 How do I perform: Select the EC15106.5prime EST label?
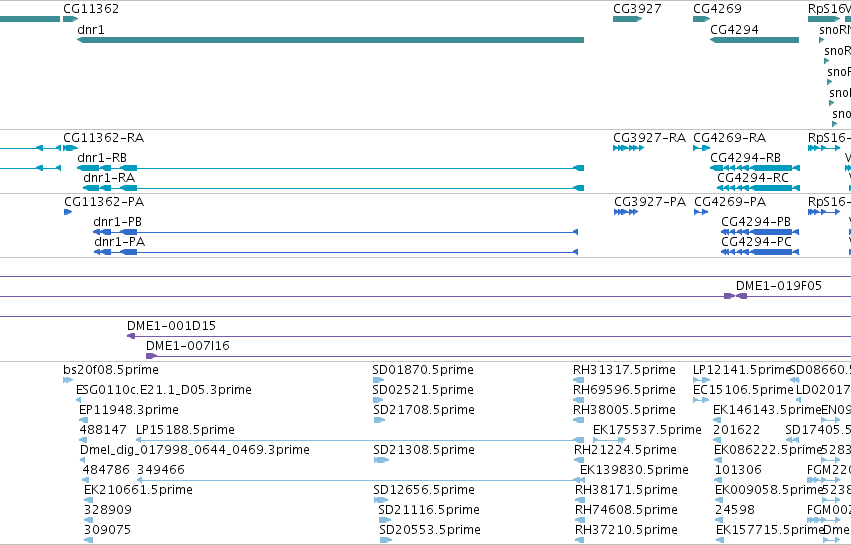pos(743,390)
